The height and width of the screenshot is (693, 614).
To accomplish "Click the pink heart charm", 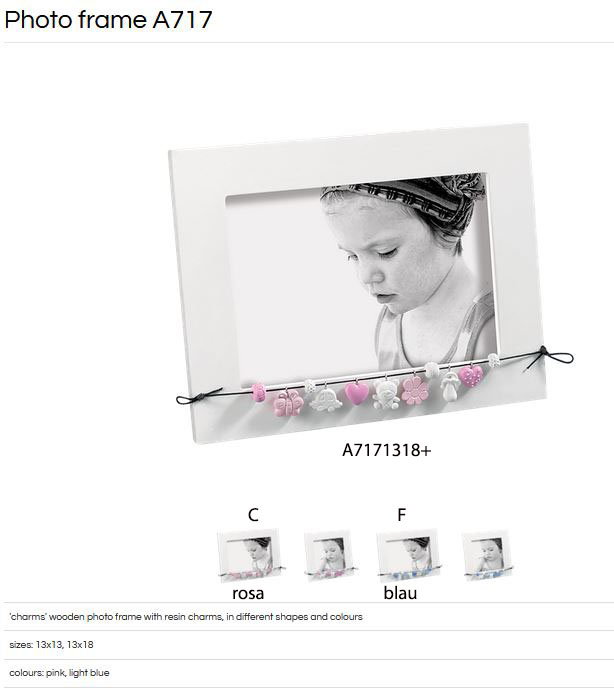I will pyautogui.click(x=356, y=393).
